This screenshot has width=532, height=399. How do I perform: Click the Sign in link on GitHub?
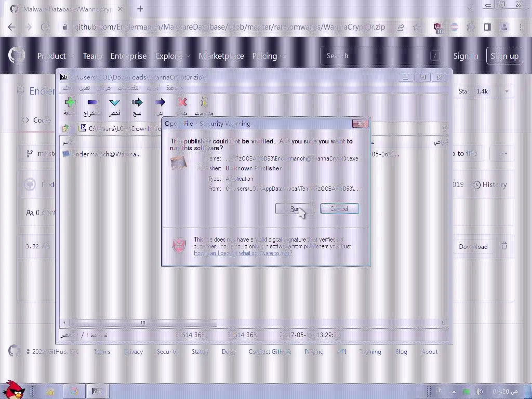point(465,56)
